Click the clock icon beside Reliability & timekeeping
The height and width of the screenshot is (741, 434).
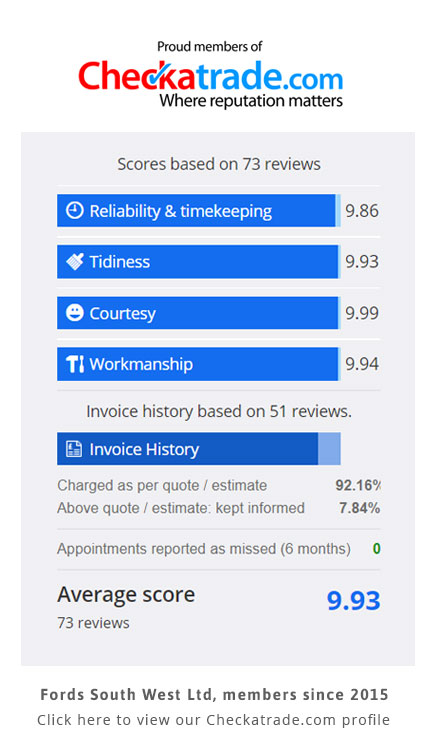click(x=74, y=210)
